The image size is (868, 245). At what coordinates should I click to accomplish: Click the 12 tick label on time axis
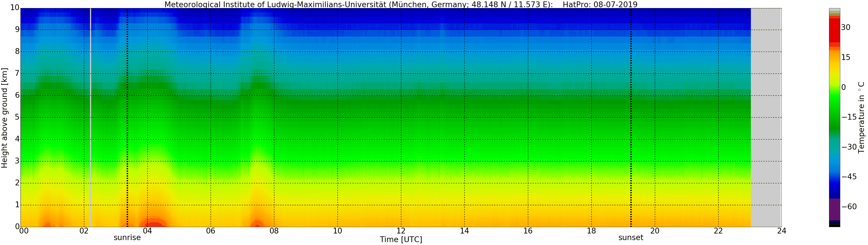[401, 231]
